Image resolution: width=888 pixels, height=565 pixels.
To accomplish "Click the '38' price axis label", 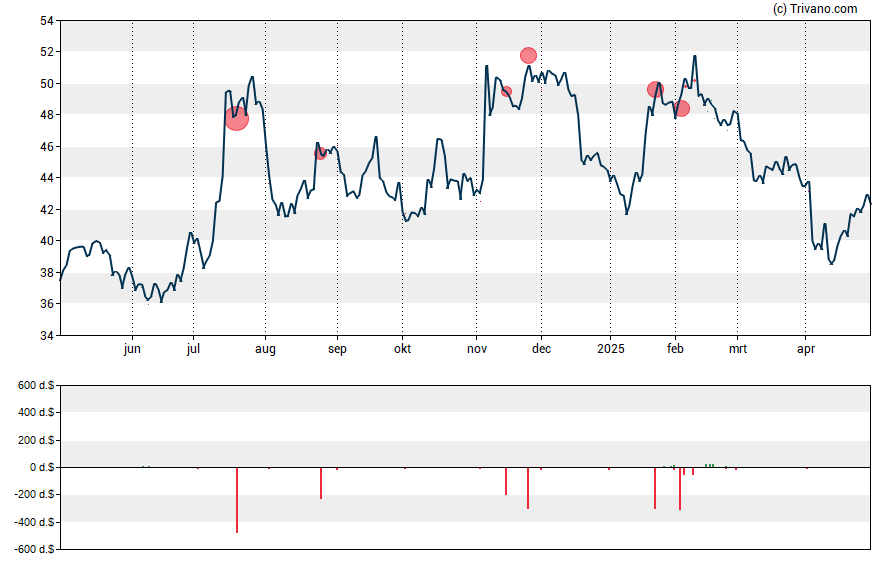I will pyautogui.click(x=47, y=272).
